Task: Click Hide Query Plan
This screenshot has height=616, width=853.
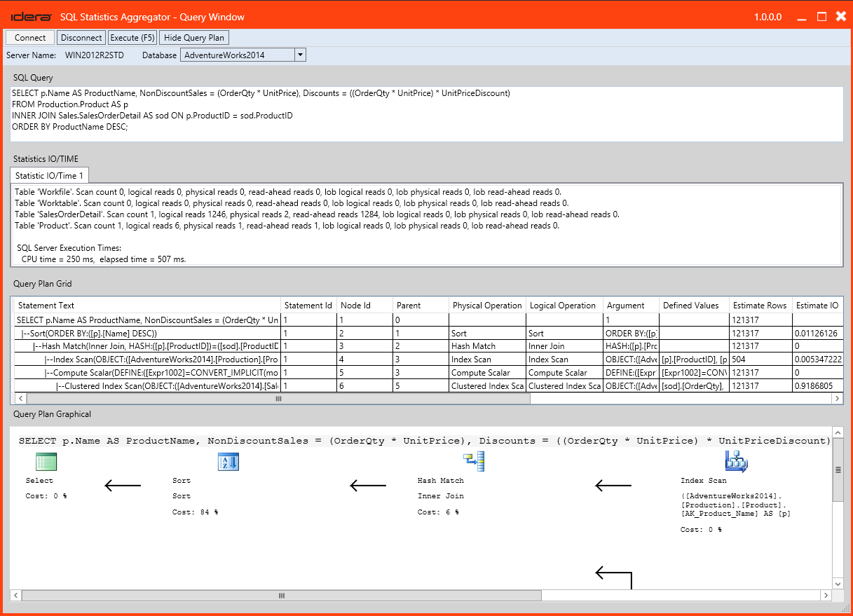Action: (194, 37)
